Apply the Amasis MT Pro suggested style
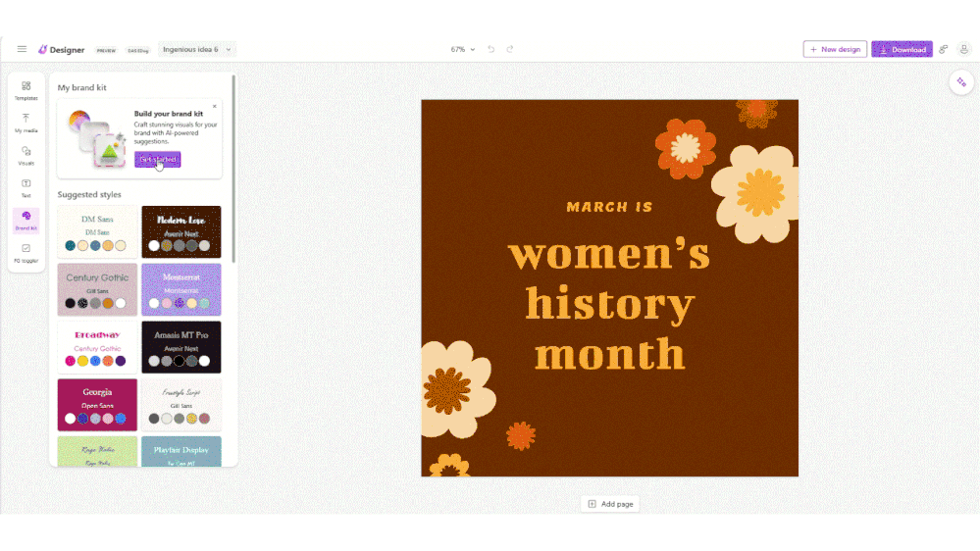The height and width of the screenshot is (551, 980). click(181, 347)
